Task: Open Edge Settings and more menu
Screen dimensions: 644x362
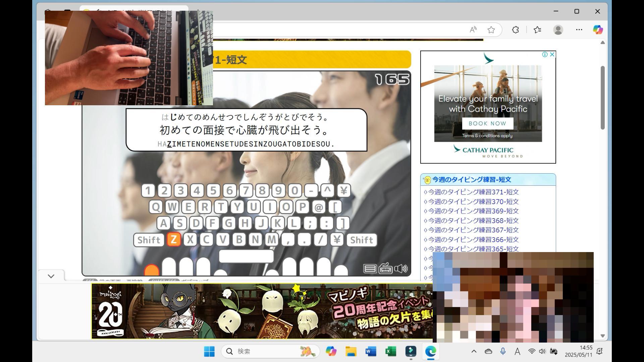Action: pos(579,30)
